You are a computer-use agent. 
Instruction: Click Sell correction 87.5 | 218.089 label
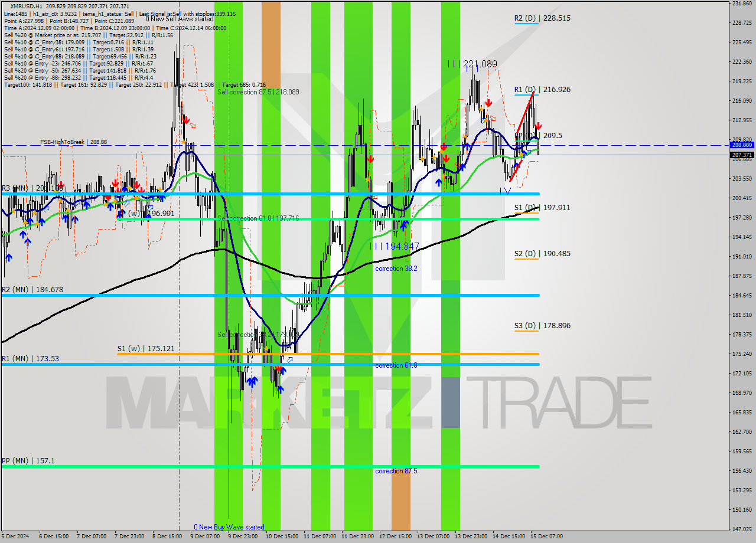(258, 92)
